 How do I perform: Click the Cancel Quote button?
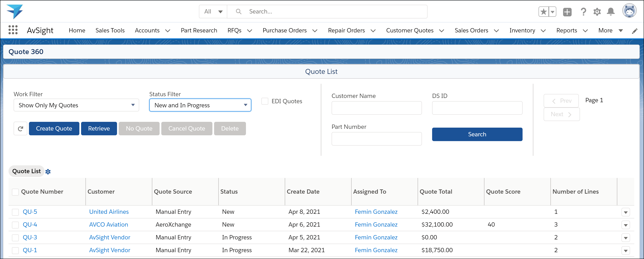tap(187, 128)
